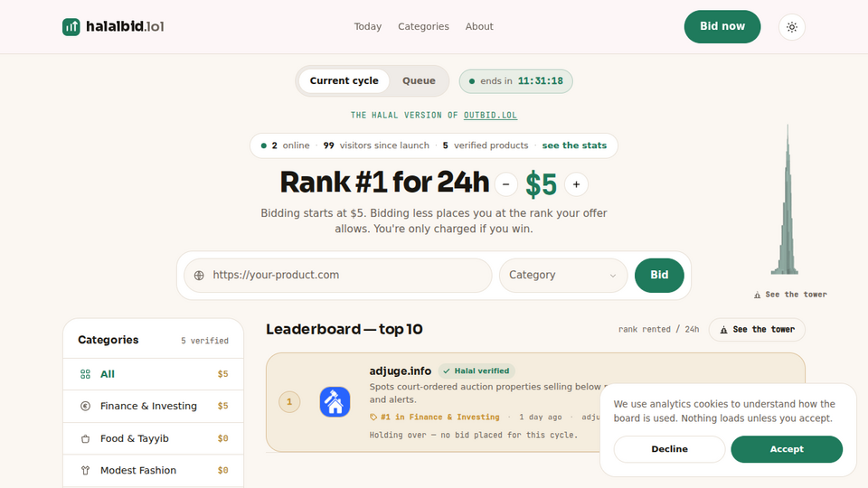The image size is (868, 488).
Task: Select the Food & Tayyib category
Action: [x=154, y=439]
